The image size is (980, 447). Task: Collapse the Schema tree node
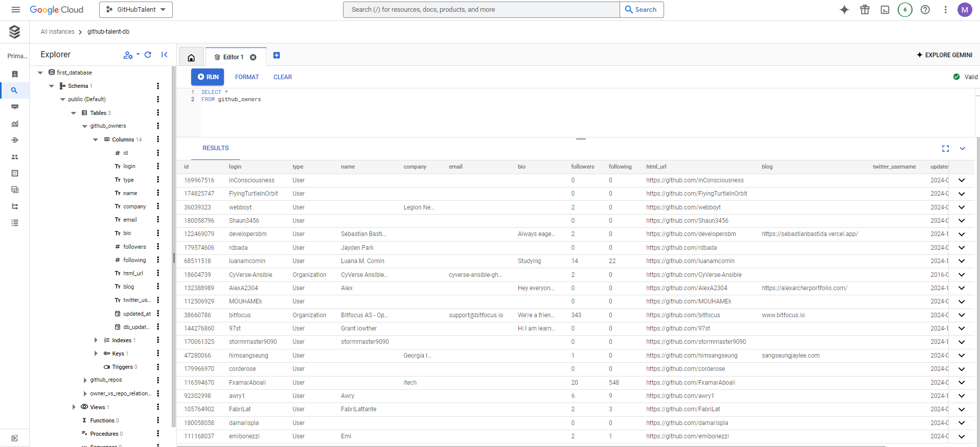click(51, 86)
